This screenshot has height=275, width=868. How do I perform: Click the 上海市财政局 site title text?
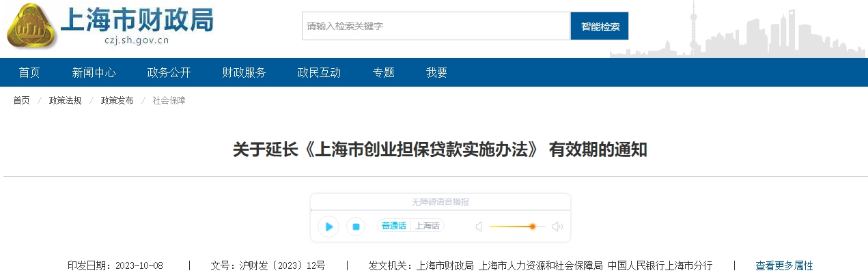137,20
